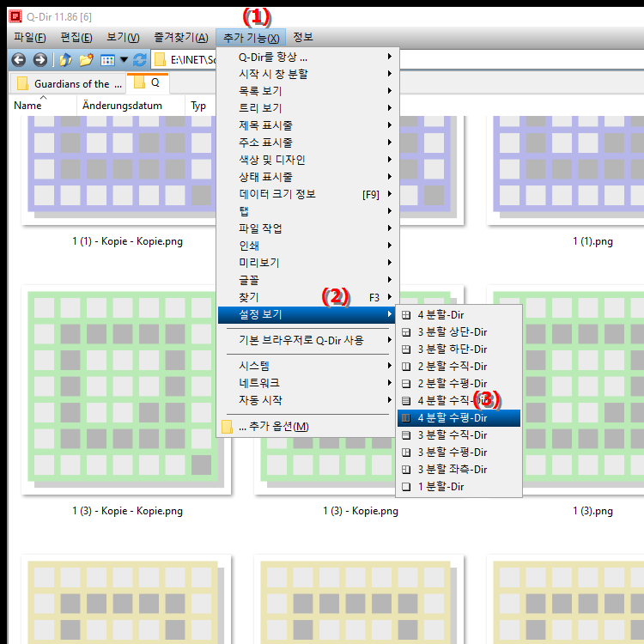644x644 pixels.
Task: Open the 편집(E) menu
Action: click(76, 38)
